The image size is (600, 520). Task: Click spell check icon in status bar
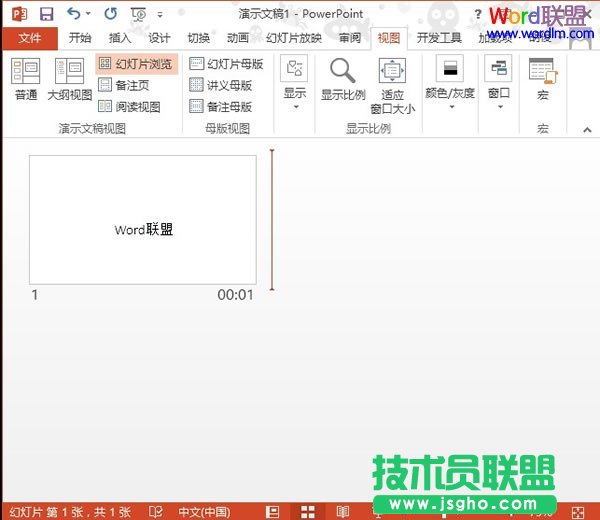156,512
